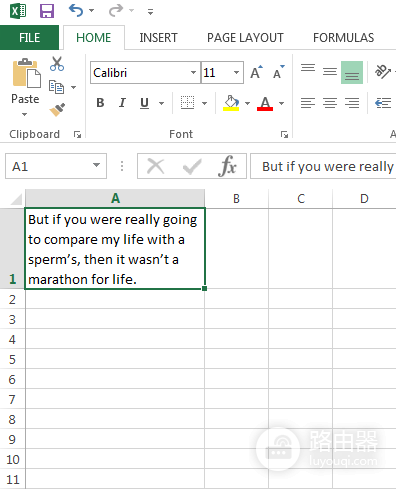Activate the Format Painter brush

pos(57,109)
